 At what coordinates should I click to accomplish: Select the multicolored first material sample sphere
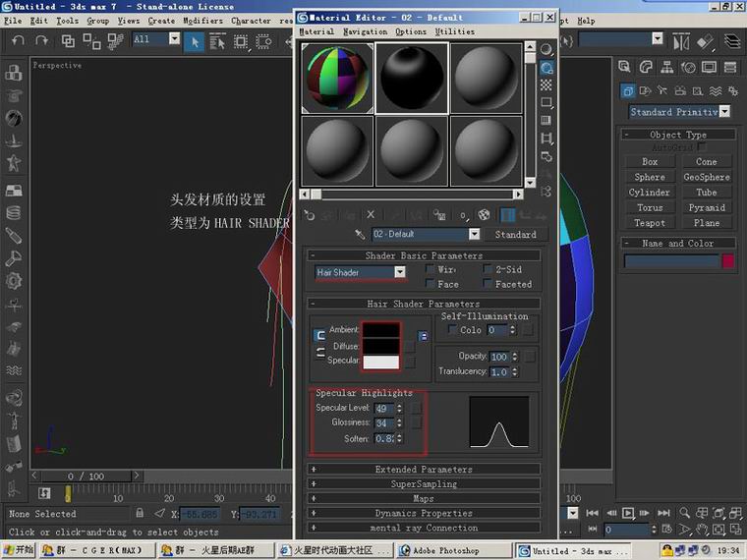click(x=337, y=78)
